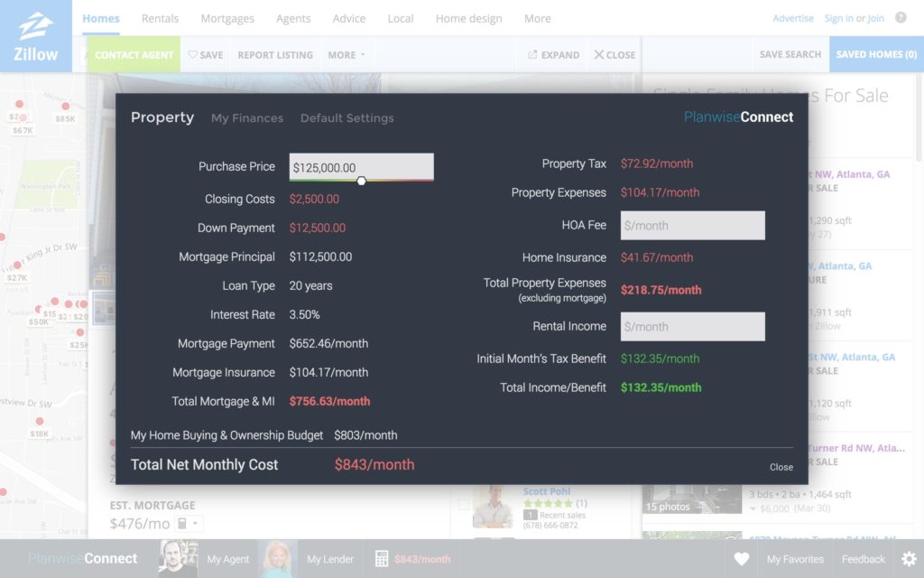Viewport: 924px width, 578px height.
Task: Click the Purchase Price slider handle
Action: 361,181
